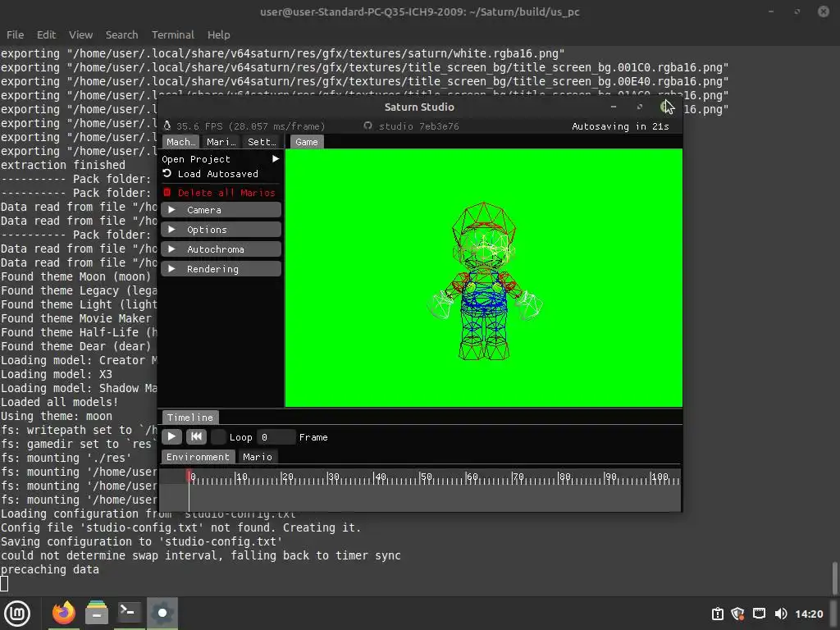This screenshot has height=630, width=840.
Task: Maximize the Saturn Studio window
Action: click(639, 107)
